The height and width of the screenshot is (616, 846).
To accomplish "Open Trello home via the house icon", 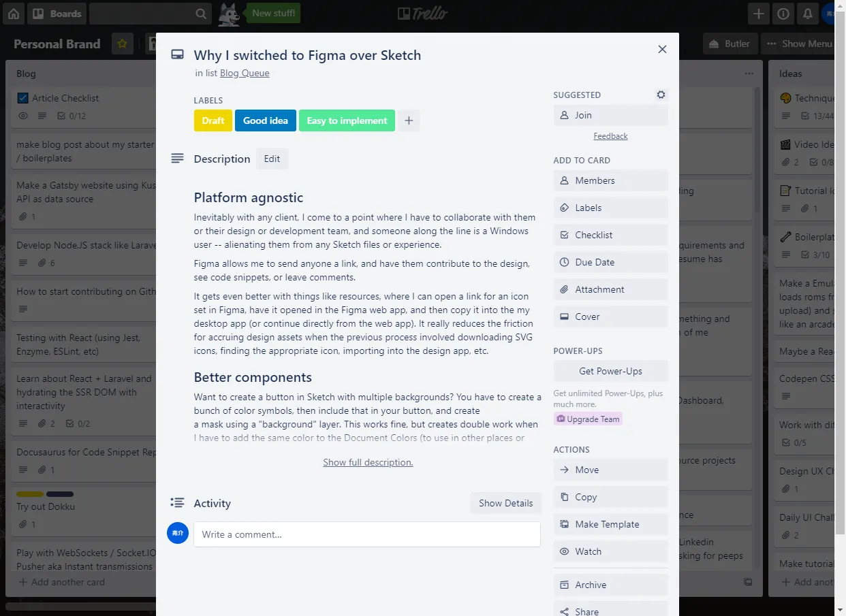I will coord(14,14).
